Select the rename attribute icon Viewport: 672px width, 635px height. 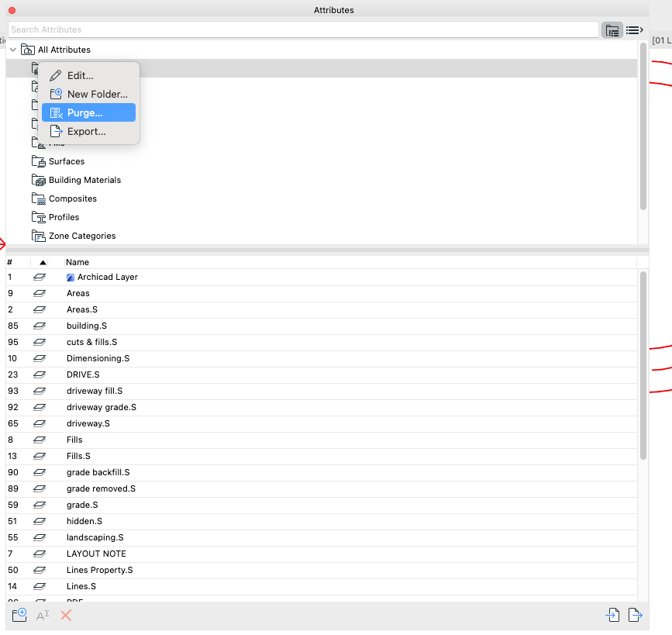click(41, 615)
